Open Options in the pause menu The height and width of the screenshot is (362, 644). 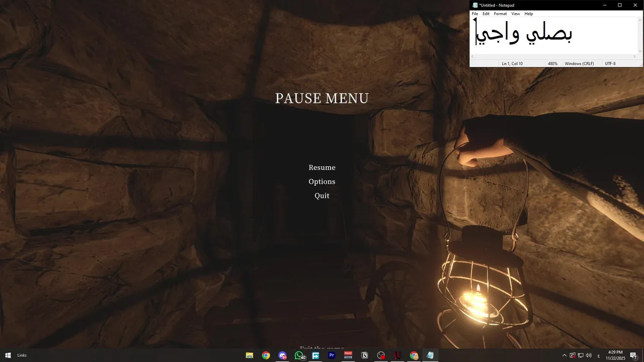[322, 182]
